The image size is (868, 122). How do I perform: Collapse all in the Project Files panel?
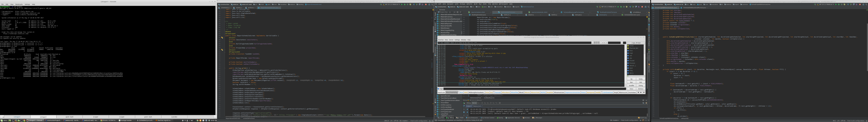point(454,12)
